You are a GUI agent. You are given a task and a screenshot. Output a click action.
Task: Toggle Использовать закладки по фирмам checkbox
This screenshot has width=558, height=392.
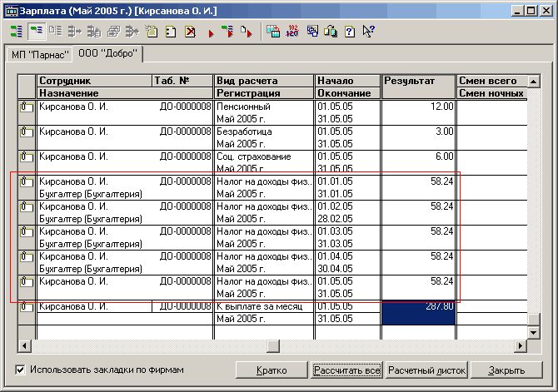tap(20, 370)
